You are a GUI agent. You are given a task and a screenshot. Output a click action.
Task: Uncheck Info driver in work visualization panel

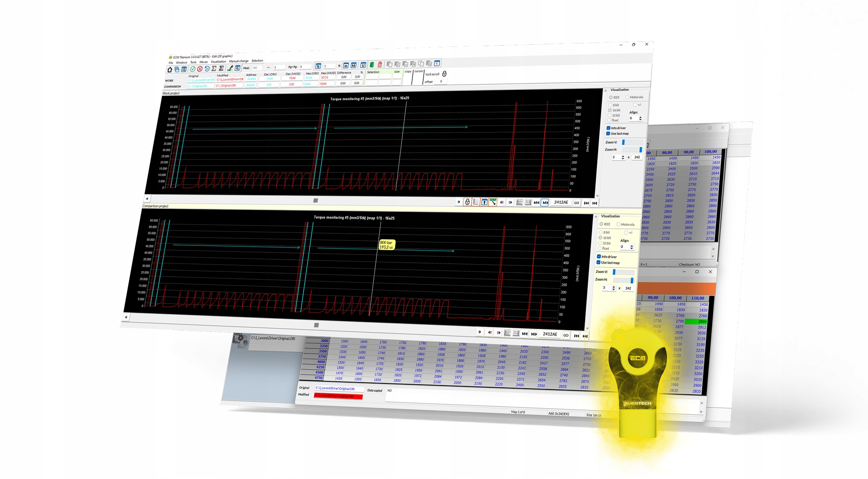(x=608, y=128)
